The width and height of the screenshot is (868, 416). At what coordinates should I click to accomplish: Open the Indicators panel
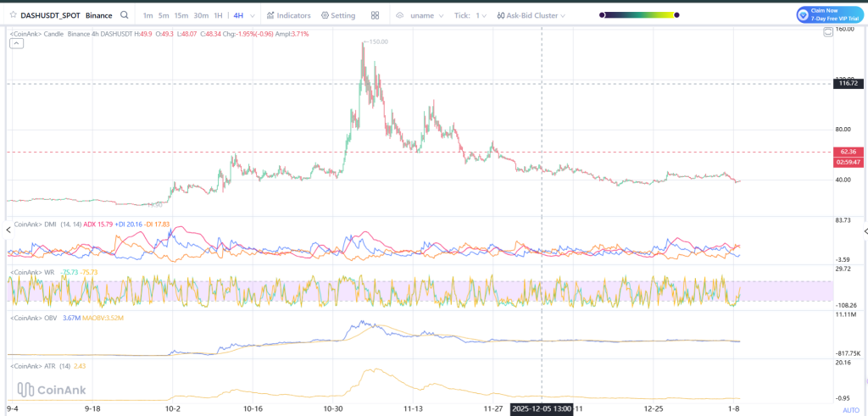[x=288, y=15]
